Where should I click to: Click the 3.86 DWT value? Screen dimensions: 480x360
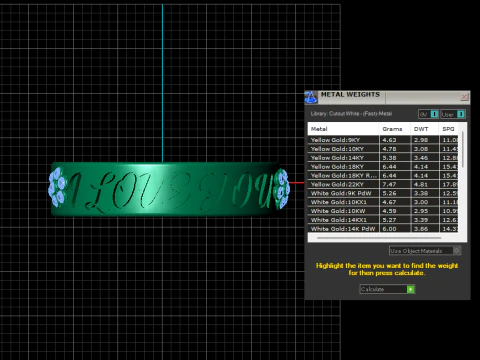pos(421,229)
